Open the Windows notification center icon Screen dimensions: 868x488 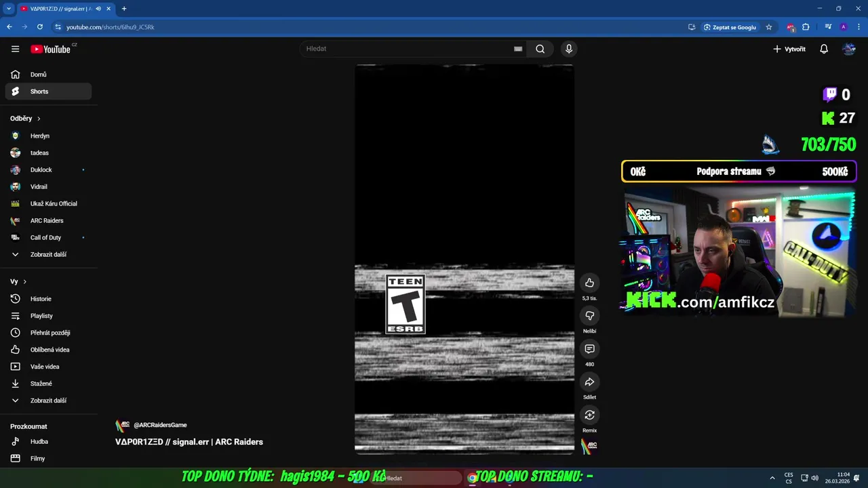(x=856, y=478)
